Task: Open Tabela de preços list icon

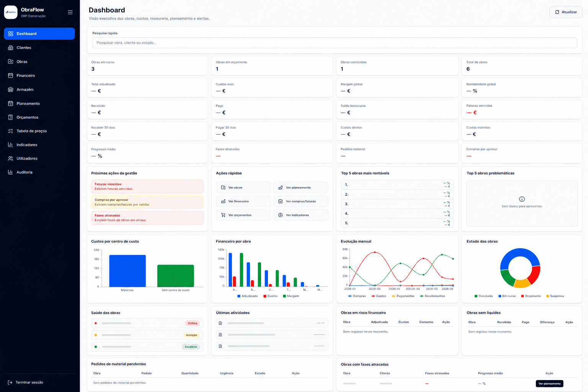Action: [x=11, y=131]
